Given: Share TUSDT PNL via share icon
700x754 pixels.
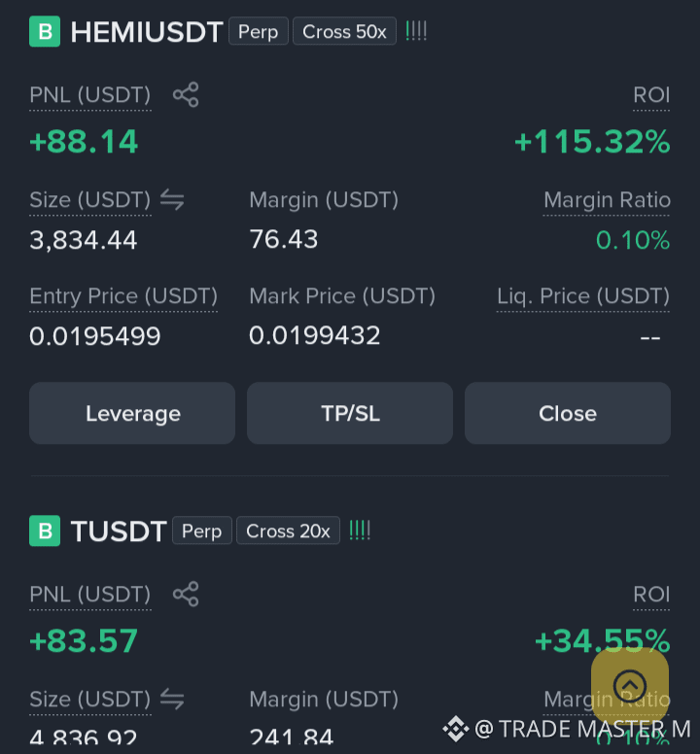Looking at the screenshot, I should [186, 594].
